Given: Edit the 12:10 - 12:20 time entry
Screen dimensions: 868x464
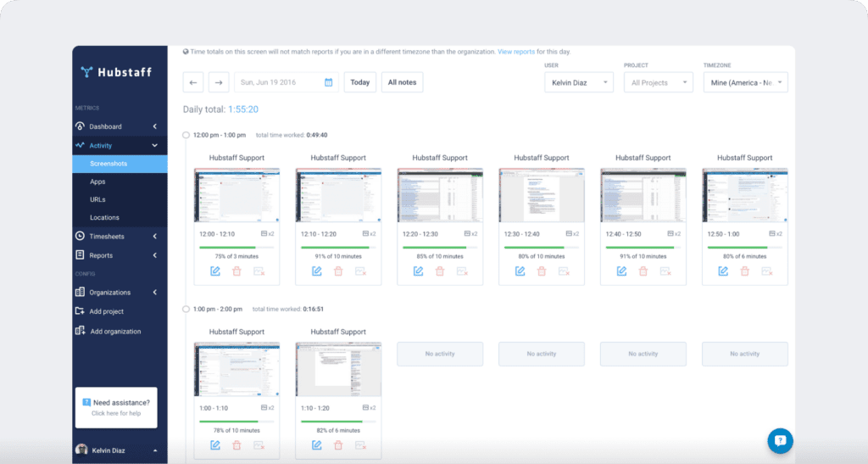Looking at the screenshot, I should coord(317,271).
